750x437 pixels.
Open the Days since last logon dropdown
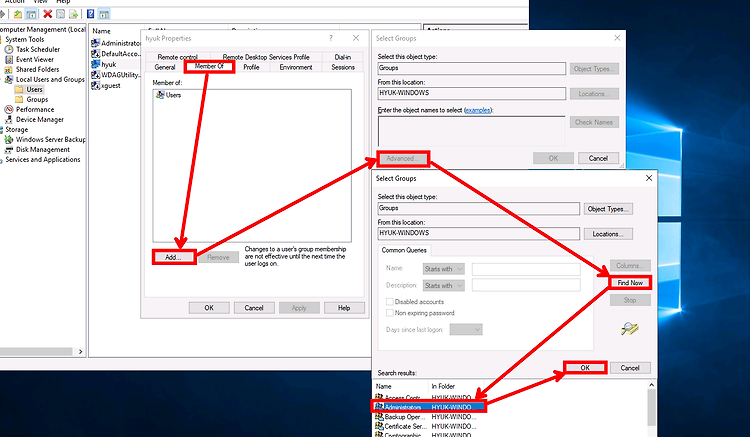(466, 329)
